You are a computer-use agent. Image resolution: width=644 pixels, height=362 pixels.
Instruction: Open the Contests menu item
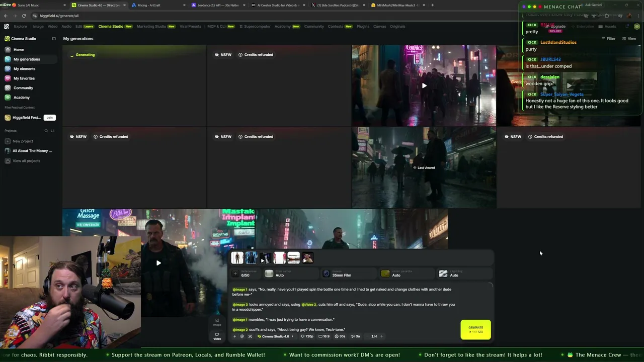coord(340,26)
